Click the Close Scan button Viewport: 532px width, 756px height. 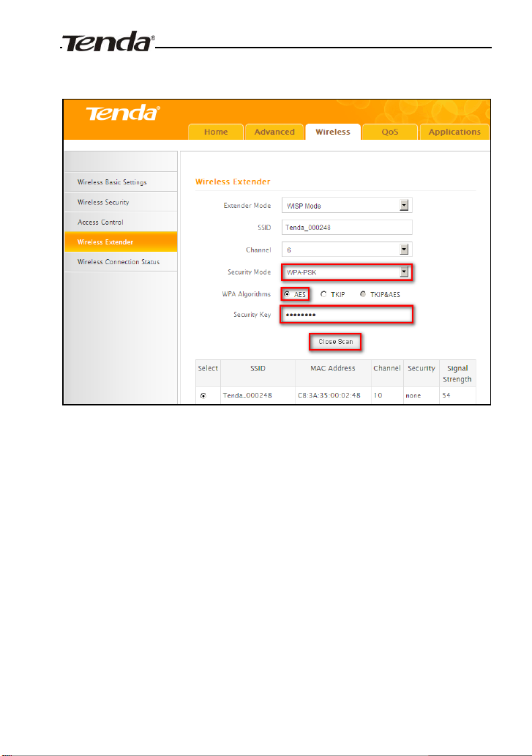[x=335, y=341]
